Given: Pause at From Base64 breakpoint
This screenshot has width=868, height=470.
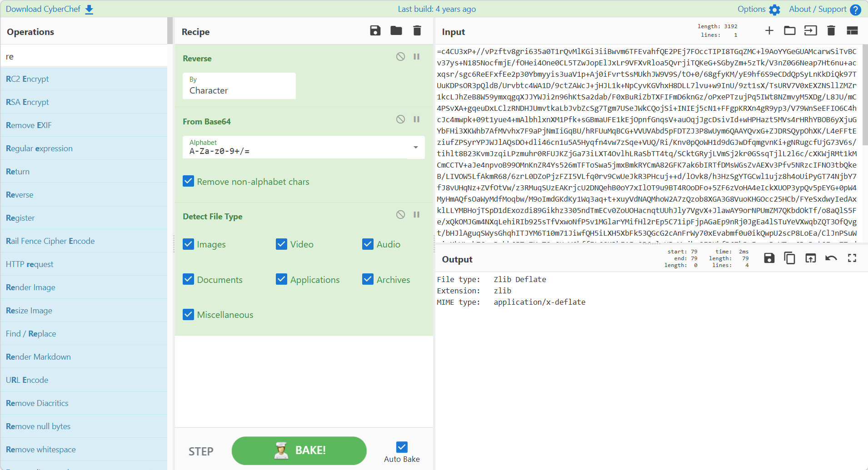Looking at the screenshot, I should 416,119.
